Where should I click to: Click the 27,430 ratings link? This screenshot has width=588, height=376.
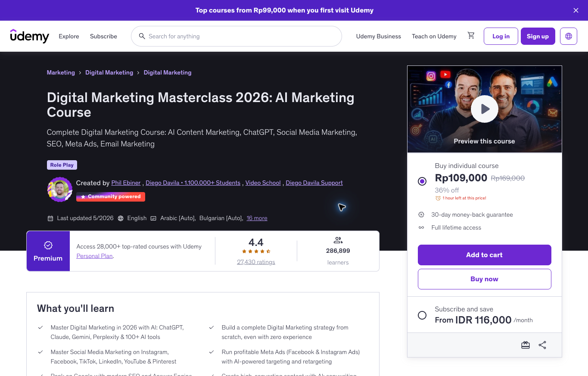[256, 262]
